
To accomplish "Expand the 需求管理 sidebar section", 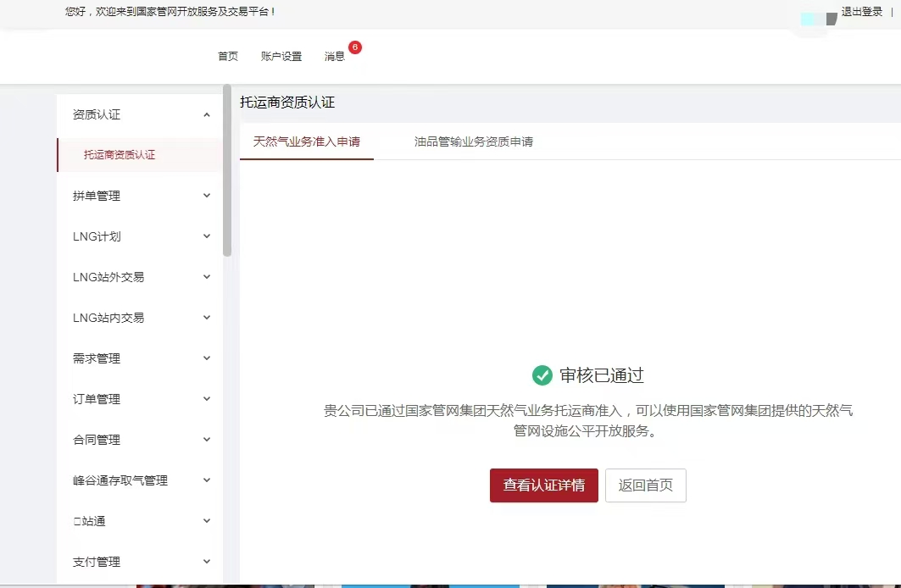I will [206, 358].
